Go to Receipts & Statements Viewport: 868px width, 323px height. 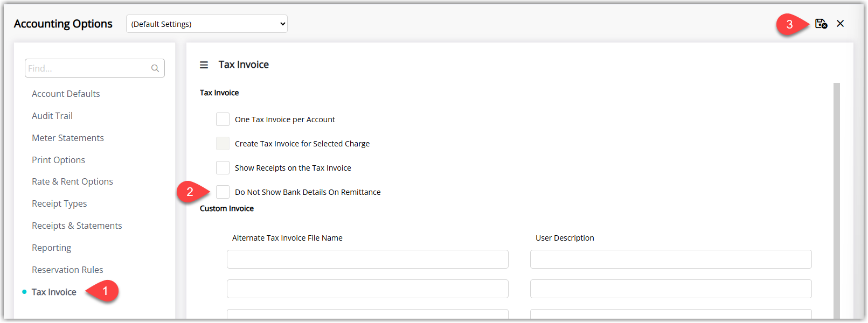(x=77, y=226)
